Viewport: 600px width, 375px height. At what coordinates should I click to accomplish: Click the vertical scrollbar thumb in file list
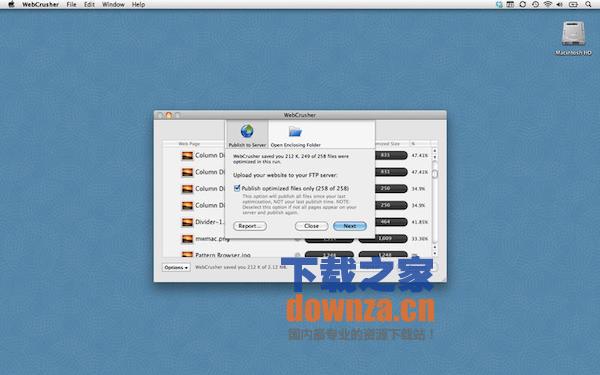click(x=435, y=174)
